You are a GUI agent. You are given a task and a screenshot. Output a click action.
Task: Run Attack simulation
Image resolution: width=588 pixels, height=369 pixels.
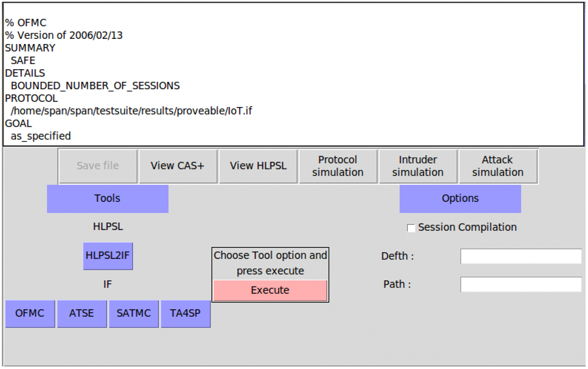tap(498, 166)
